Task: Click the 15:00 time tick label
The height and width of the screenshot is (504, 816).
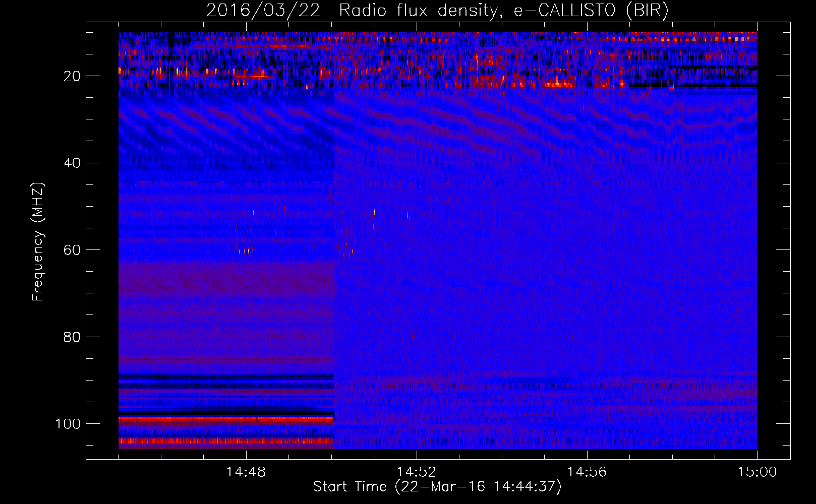Action: (757, 472)
